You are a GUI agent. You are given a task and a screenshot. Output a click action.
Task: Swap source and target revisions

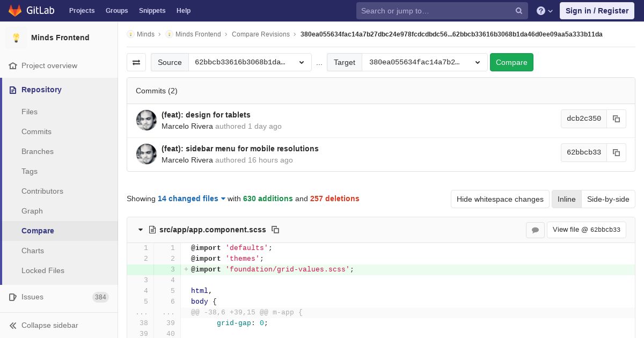[136, 62]
